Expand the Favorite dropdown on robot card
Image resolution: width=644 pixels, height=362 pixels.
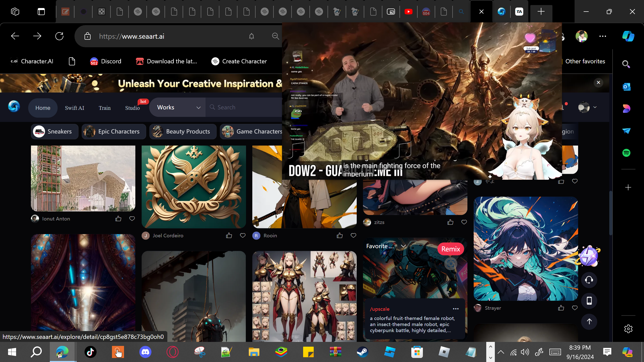tap(403, 246)
